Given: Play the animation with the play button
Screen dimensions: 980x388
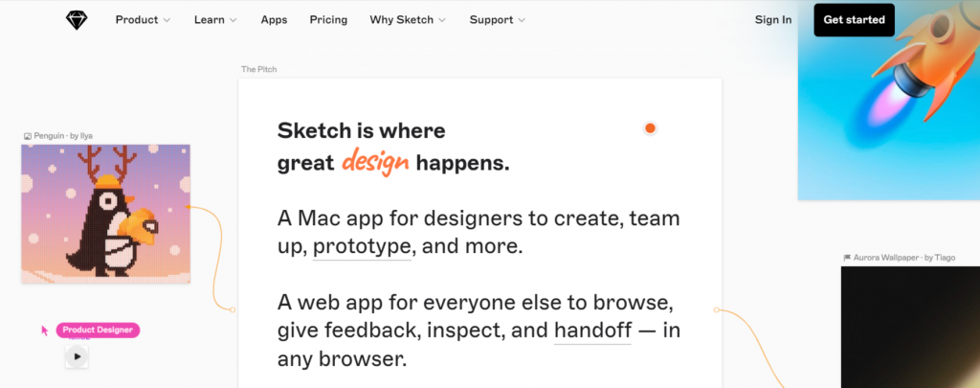Looking at the screenshot, I should coord(77,356).
